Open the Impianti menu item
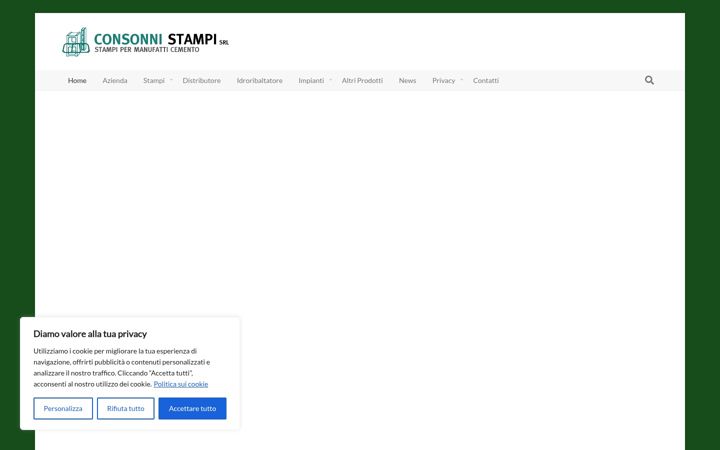720x450 pixels. (311, 80)
